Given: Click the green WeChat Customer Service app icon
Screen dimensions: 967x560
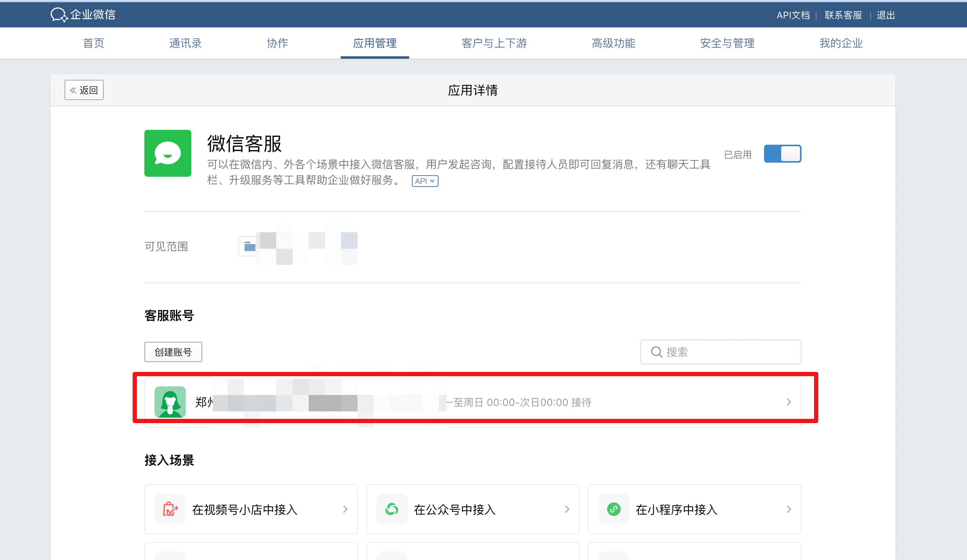Looking at the screenshot, I should click(167, 153).
